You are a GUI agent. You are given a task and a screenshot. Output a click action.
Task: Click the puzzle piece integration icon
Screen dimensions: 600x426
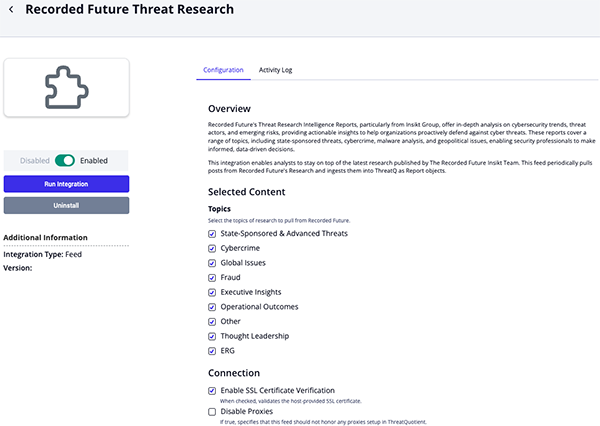pyautogui.click(x=66, y=87)
